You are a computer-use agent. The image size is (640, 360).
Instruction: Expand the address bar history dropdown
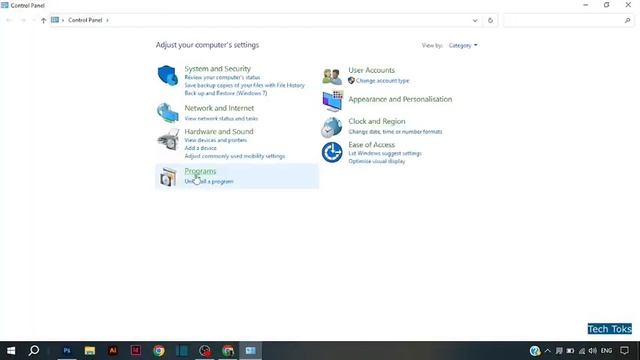click(475, 20)
